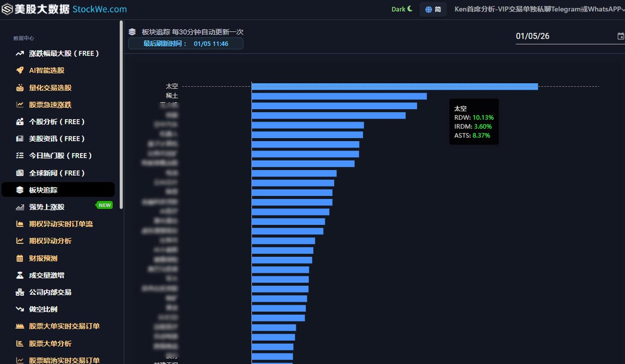Open 期权异动分析 entry

[x=51, y=241]
